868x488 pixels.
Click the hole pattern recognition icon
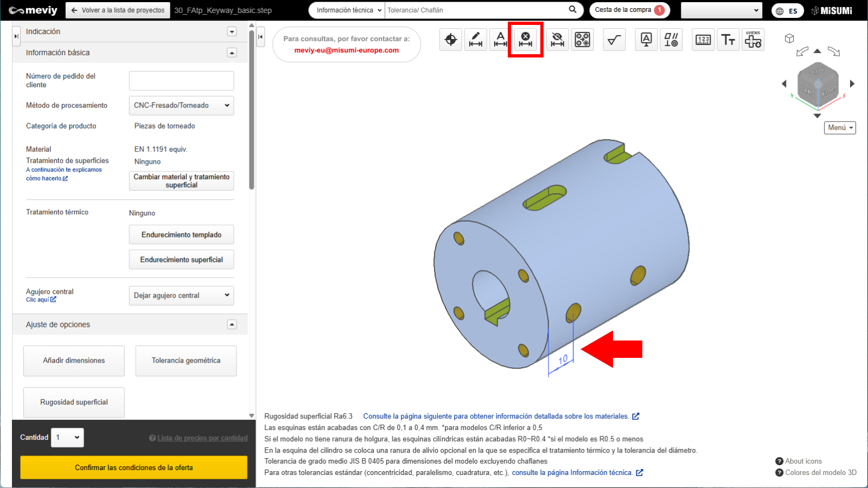point(583,40)
